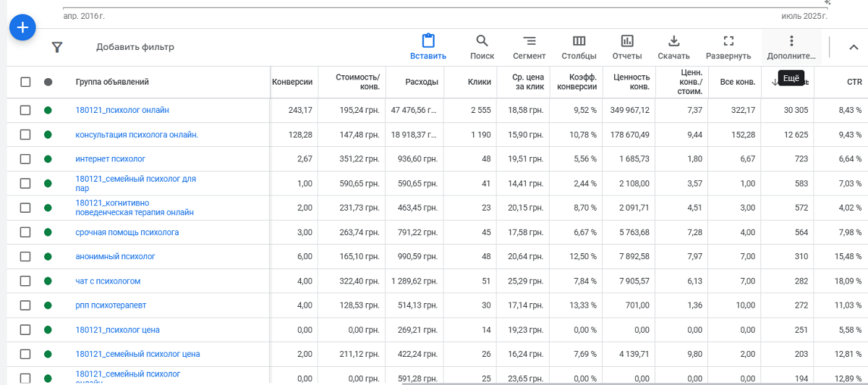
Task: Sort by the CTR column header
Action: (854, 82)
